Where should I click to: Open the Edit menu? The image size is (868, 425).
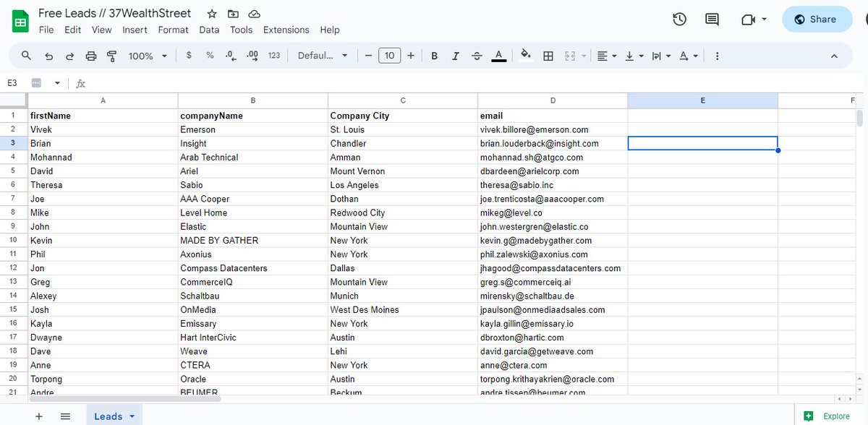pyautogui.click(x=72, y=30)
